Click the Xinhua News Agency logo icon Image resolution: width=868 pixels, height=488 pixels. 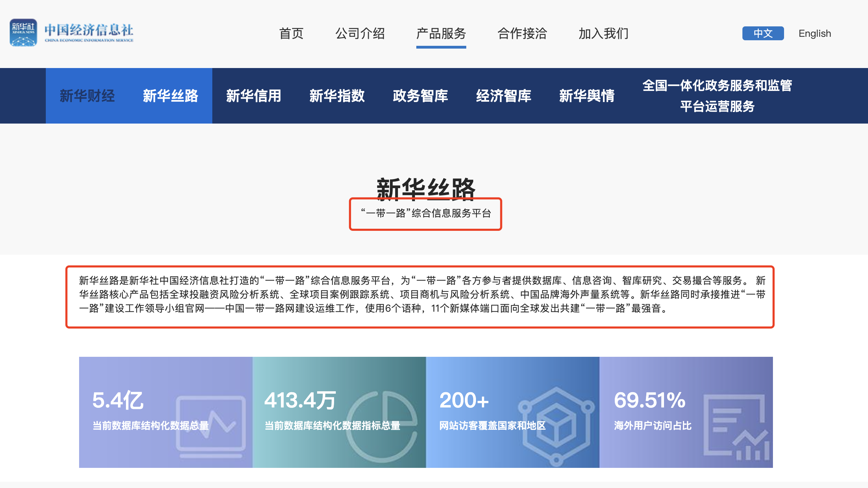[x=23, y=33]
